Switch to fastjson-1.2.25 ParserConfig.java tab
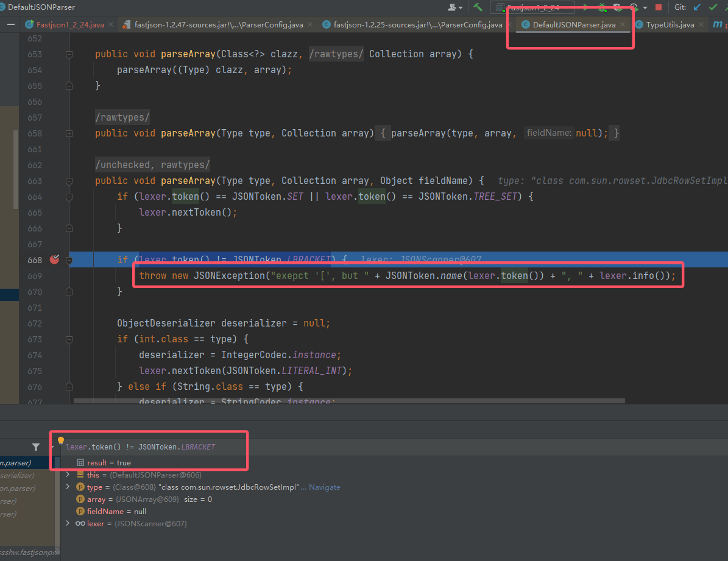This screenshot has height=561, width=728. coord(417,24)
